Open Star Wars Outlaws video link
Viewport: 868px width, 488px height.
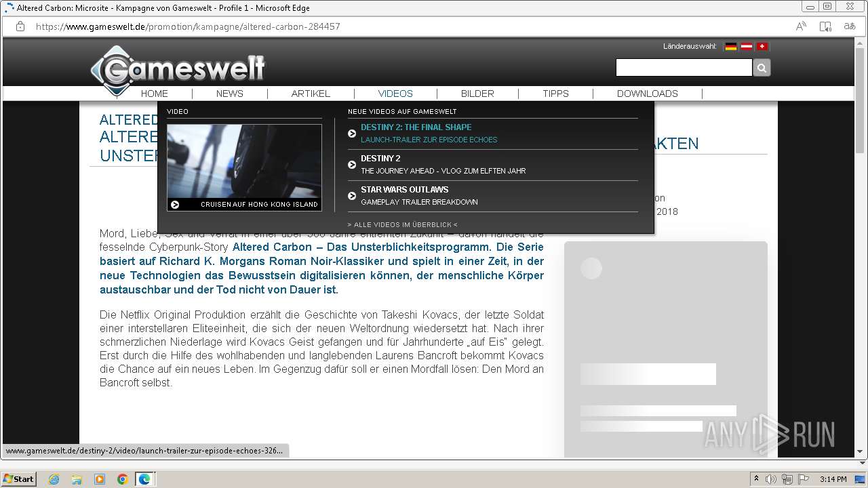point(404,190)
